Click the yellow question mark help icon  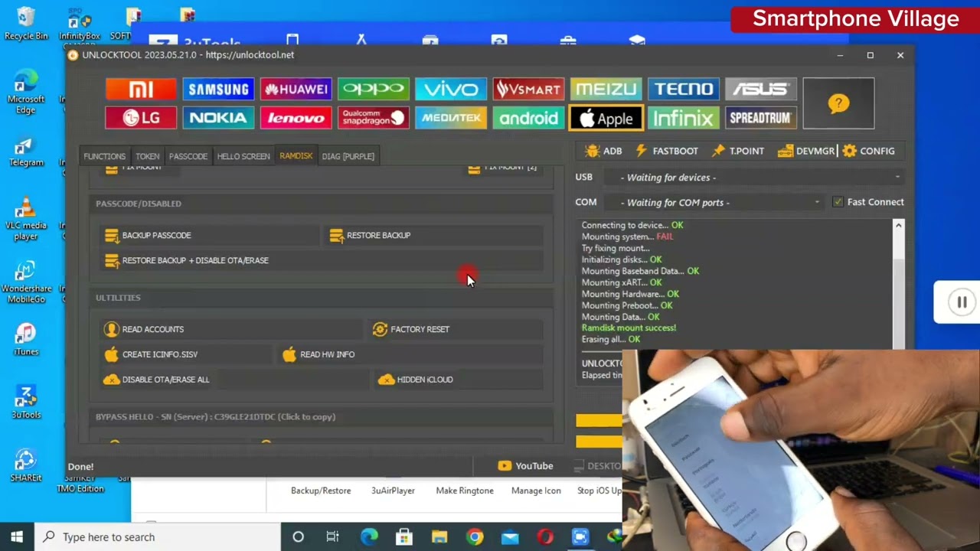[838, 103]
